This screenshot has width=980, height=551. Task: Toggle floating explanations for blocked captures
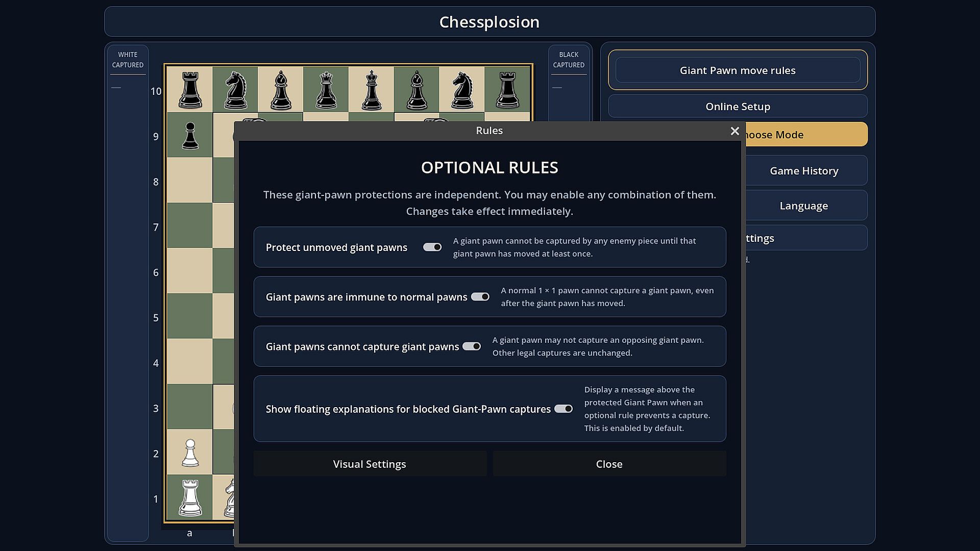pyautogui.click(x=563, y=409)
